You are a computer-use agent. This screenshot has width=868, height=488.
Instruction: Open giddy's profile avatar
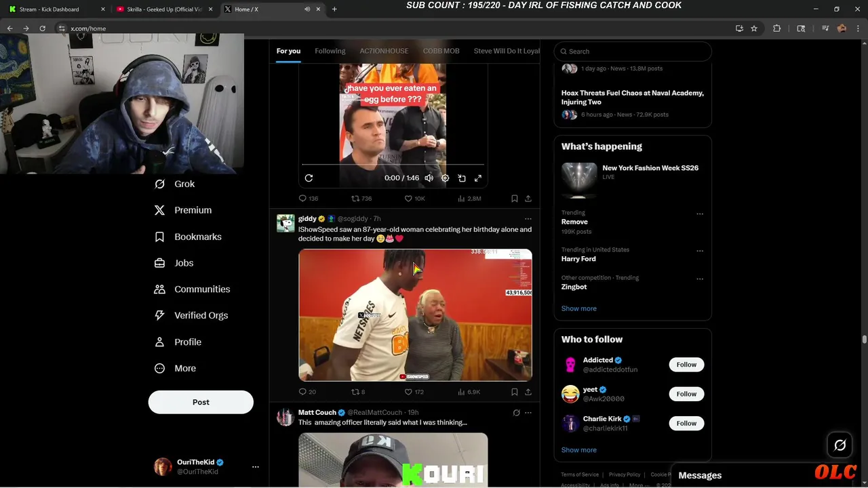coord(285,223)
